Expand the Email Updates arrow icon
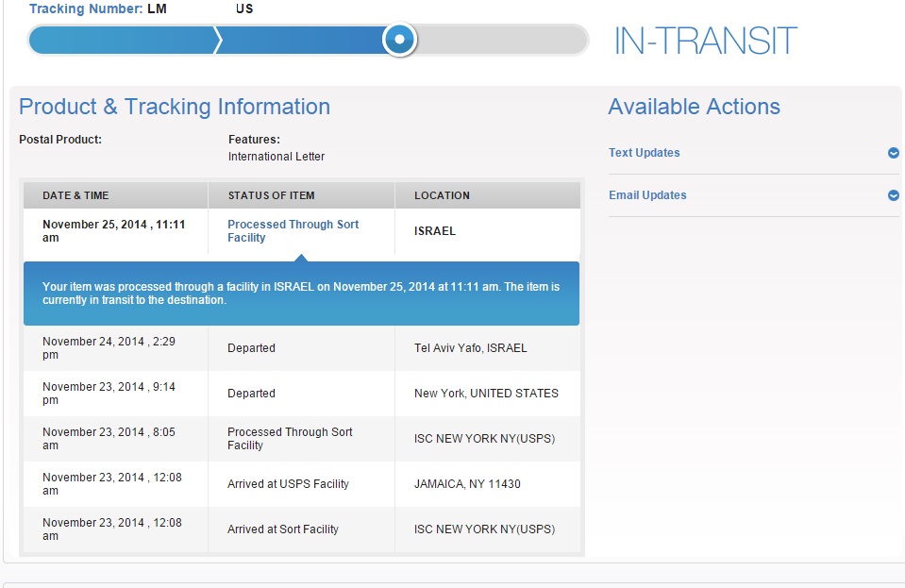The height and width of the screenshot is (588, 905). [x=893, y=195]
